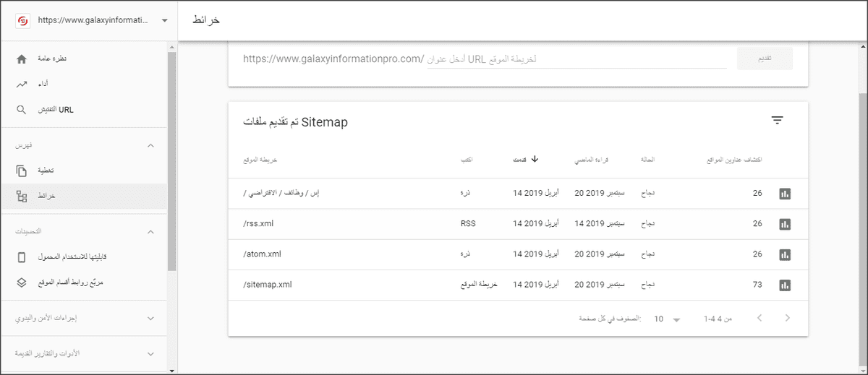The width and height of the screenshot is (868, 375).
Task: Open the bar chart icon for the first sitemap row
Action: coord(785,194)
